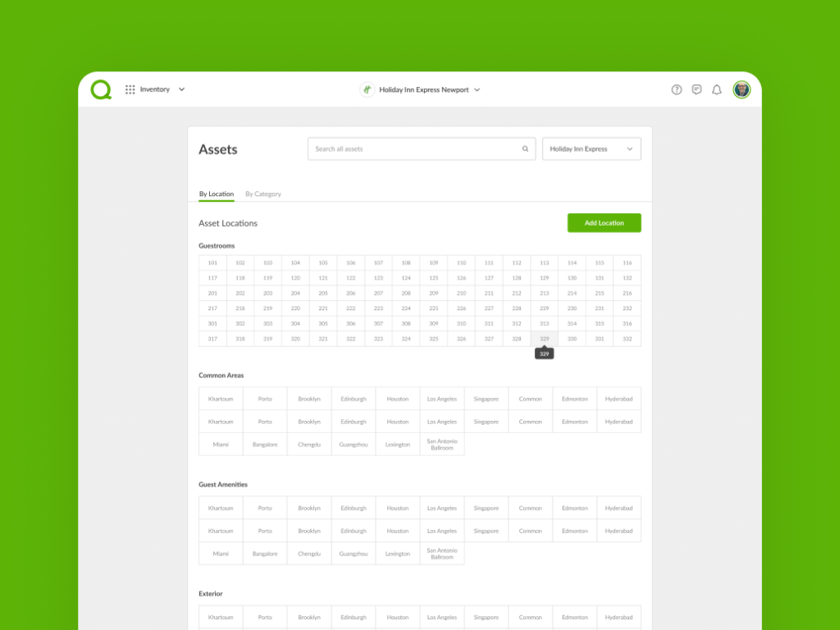
Task: Select guestroom 116
Action: 628,263
